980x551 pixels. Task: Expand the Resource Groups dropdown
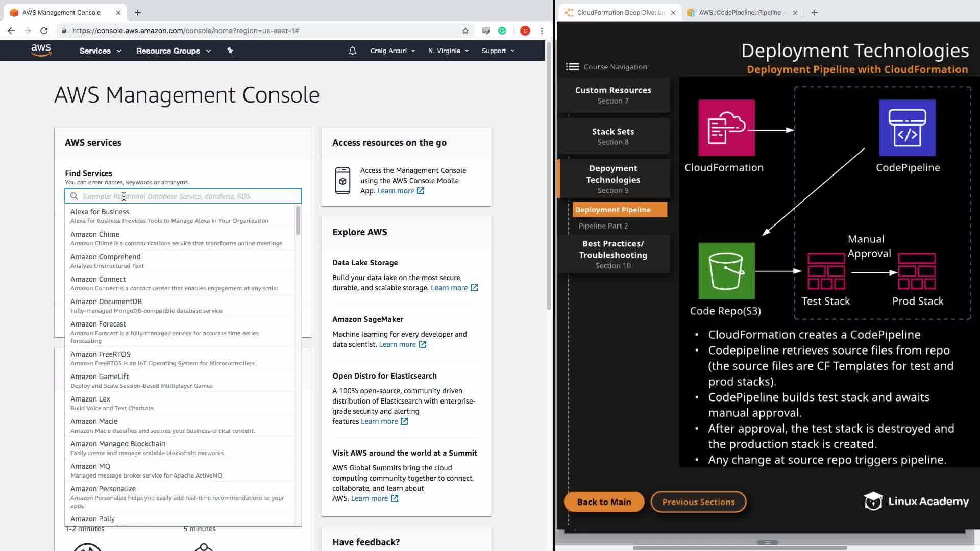(173, 51)
